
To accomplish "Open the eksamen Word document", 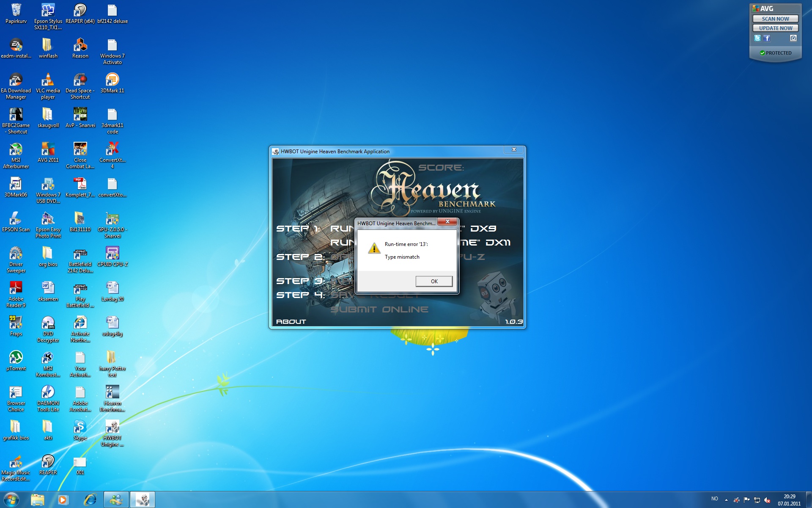I will pyautogui.click(x=48, y=291).
